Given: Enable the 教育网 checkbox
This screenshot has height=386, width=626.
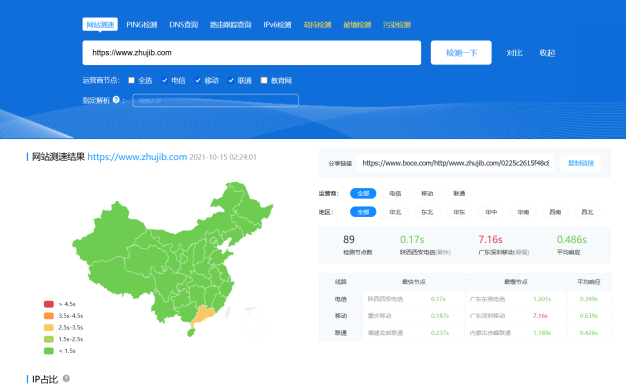Looking at the screenshot, I should tap(264, 80).
